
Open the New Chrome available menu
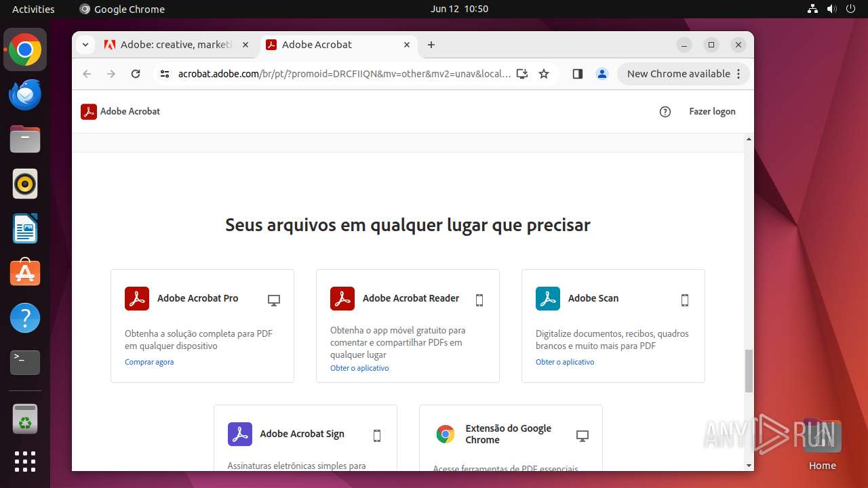click(x=684, y=74)
